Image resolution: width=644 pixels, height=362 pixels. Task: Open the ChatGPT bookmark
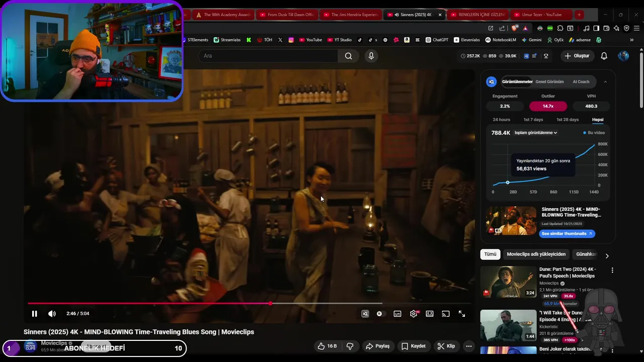437,40
